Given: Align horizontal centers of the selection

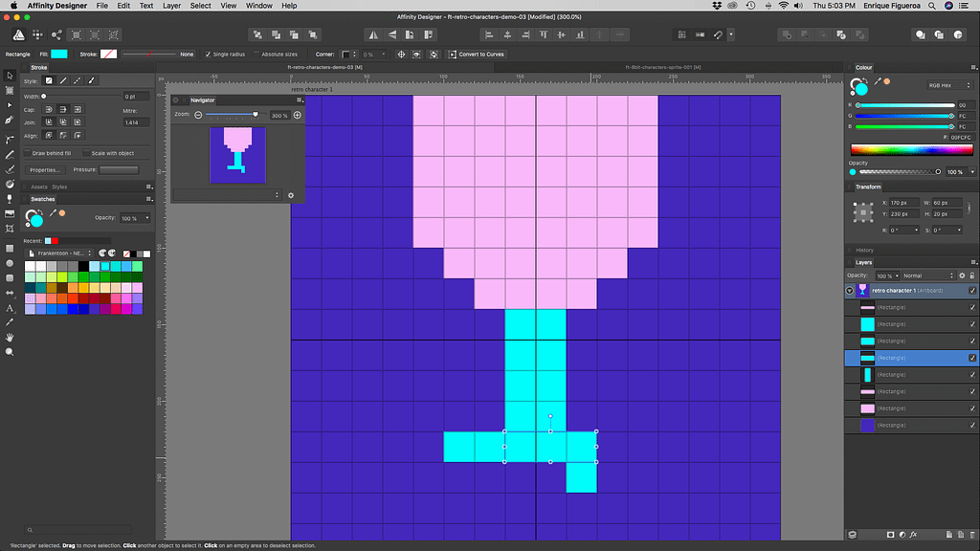Looking at the screenshot, I should pos(506,33).
